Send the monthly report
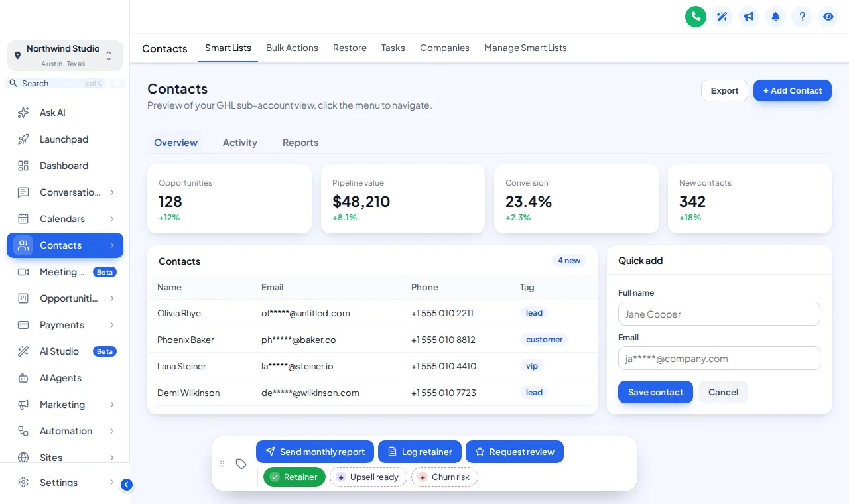The image size is (849, 504). (x=315, y=452)
